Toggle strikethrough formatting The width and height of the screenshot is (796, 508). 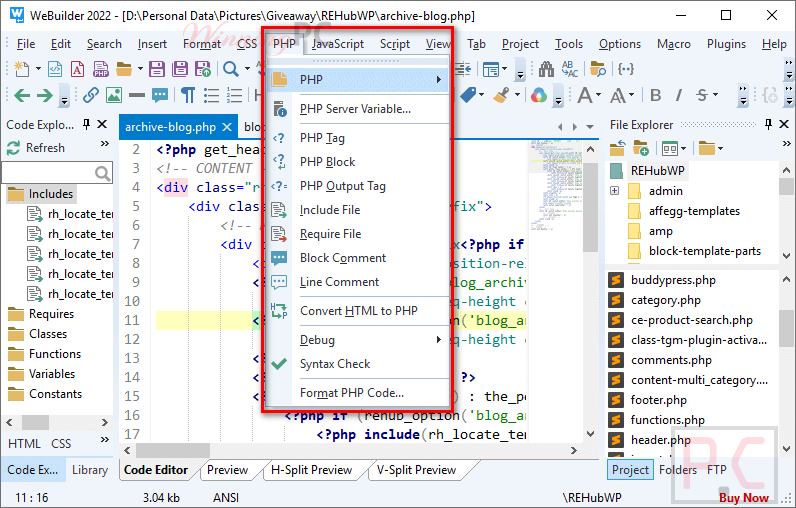702,95
